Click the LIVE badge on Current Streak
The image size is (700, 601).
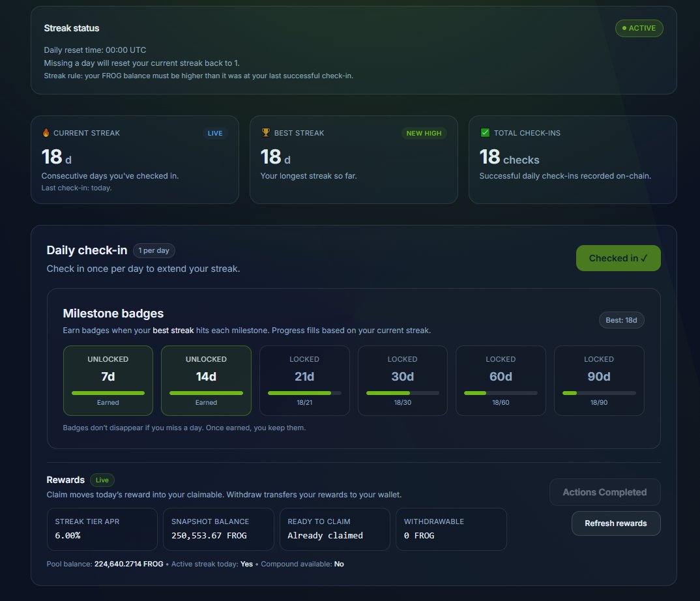(x=214, y=133)
